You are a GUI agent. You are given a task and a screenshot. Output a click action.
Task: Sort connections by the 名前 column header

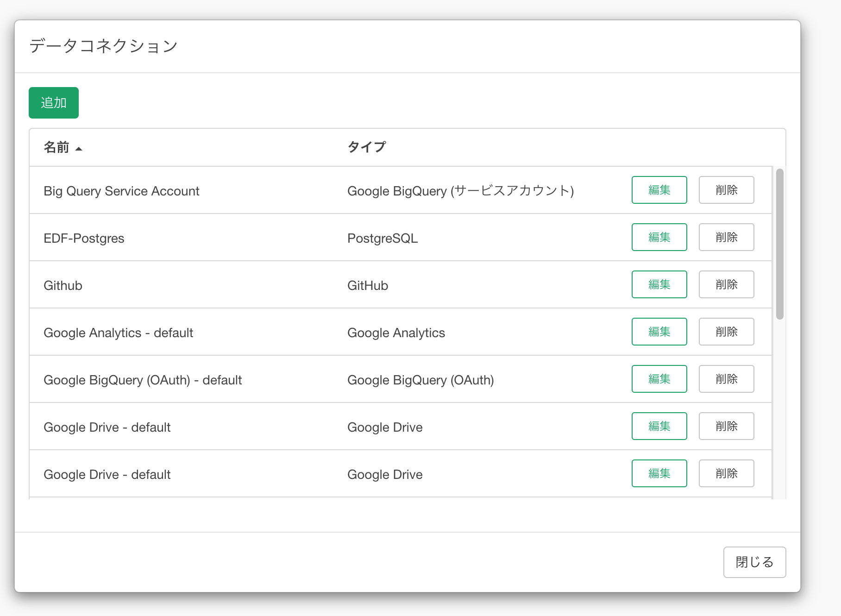point(56,147)
